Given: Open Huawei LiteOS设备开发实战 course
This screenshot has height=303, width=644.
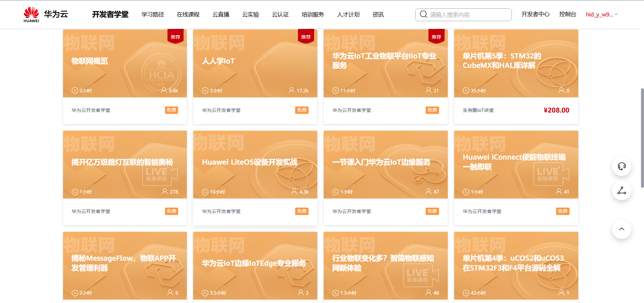Looking at the screenshot, I should [x=255, y=178].
